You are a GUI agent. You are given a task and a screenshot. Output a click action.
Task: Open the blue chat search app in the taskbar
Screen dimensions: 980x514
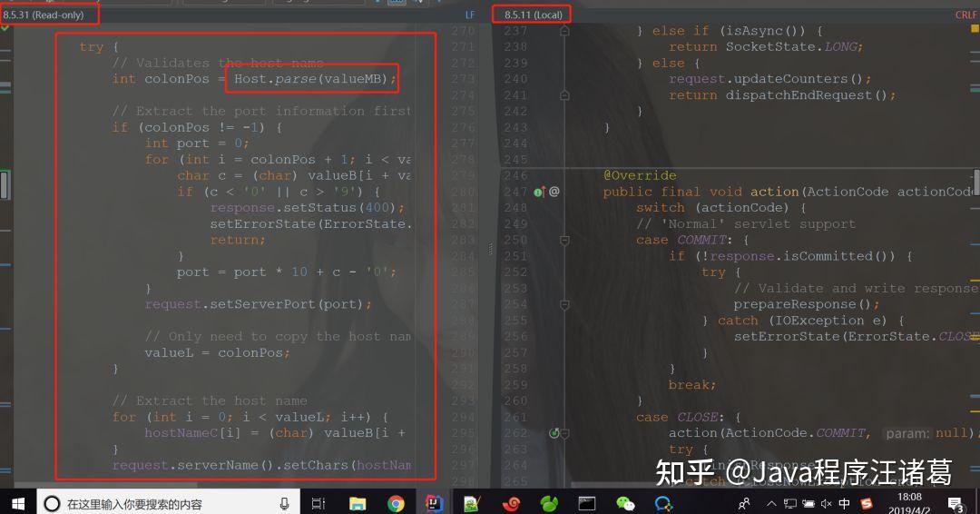pos(663,503)
